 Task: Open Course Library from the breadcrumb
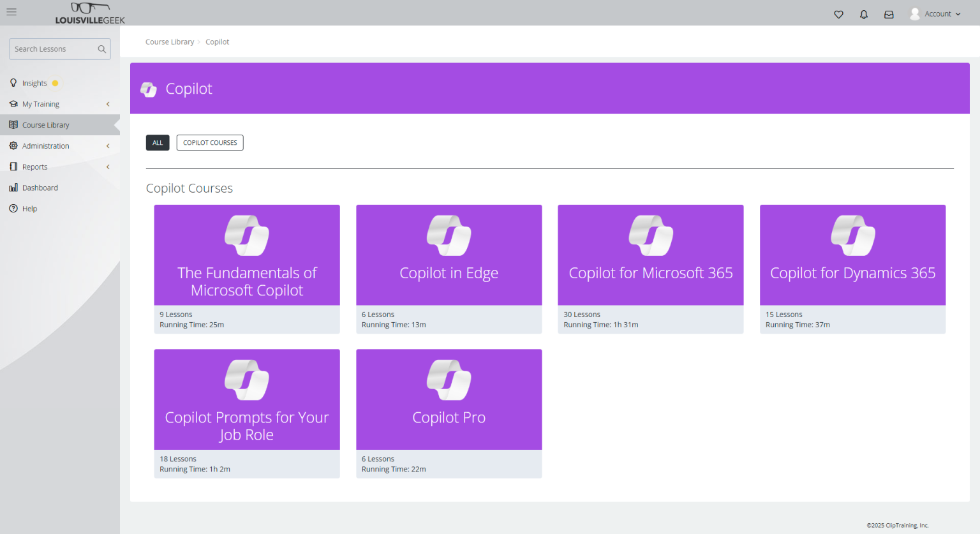click(x=170, y=41)
